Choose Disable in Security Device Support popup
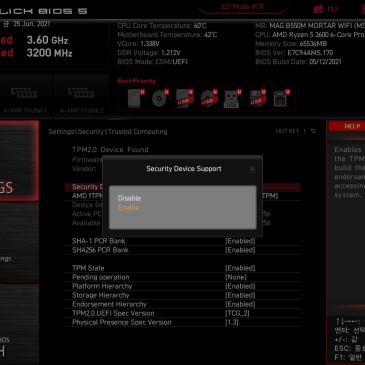Image resolution: width=365 pixels, height=365 pixels. [x=129, y=198]
